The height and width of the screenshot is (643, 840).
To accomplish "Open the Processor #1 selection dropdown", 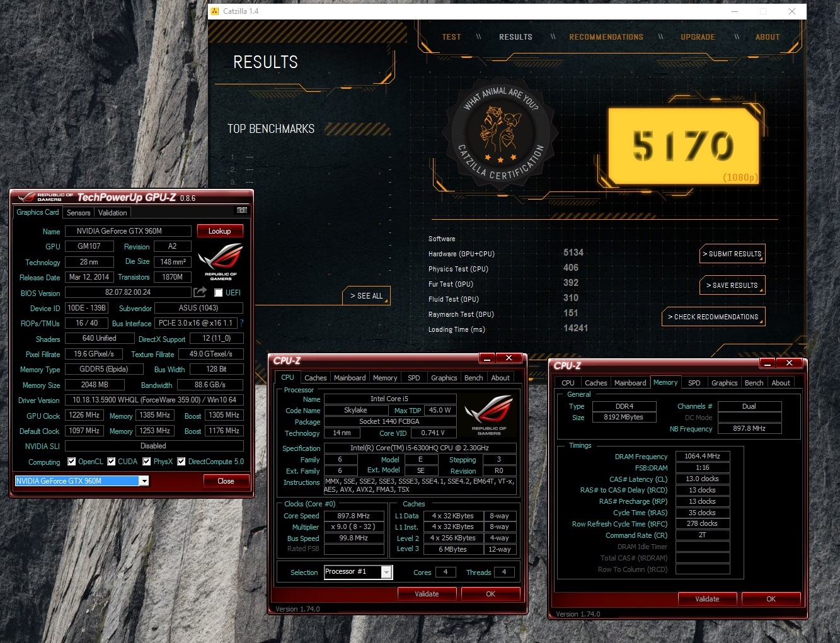I will (x=386, y=572).
